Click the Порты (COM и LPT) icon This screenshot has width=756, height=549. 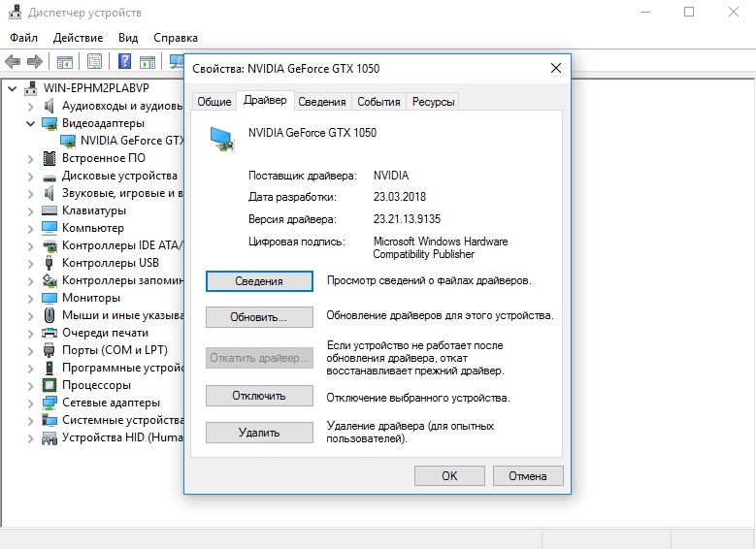tap(49, 350)
